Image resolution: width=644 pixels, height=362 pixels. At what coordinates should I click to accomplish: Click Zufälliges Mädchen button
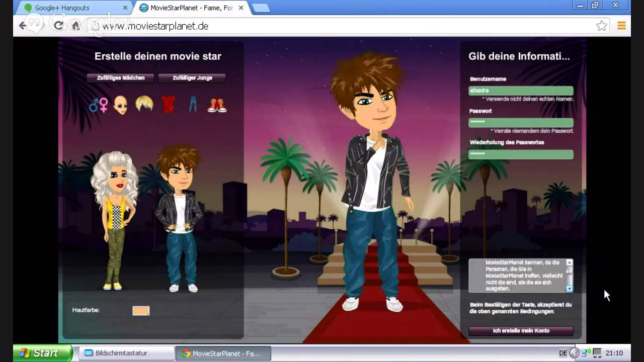click(x=121, y=78)
